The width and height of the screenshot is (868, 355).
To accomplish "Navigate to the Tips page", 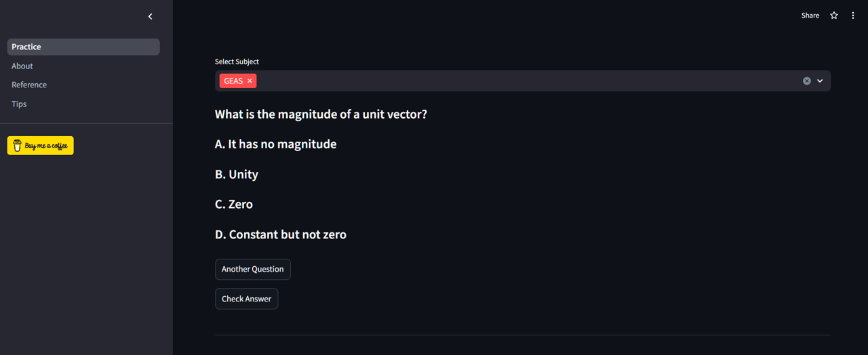I will tap(19, 104).
